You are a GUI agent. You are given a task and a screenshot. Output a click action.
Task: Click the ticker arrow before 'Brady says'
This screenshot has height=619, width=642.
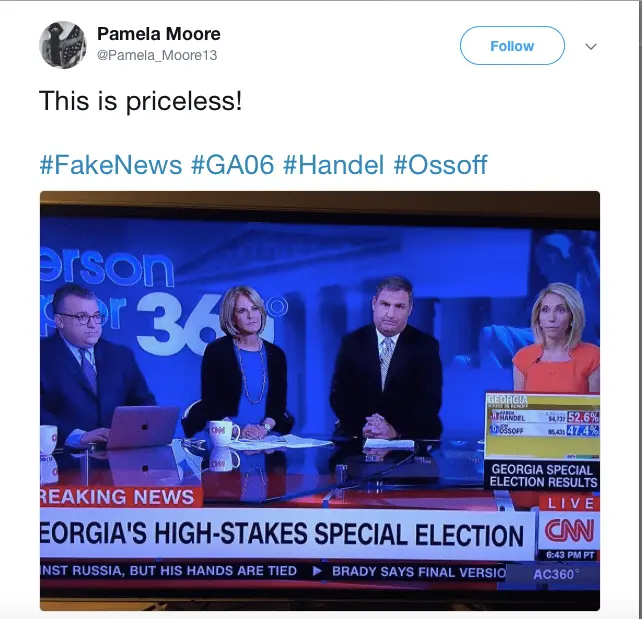(316, 571)
